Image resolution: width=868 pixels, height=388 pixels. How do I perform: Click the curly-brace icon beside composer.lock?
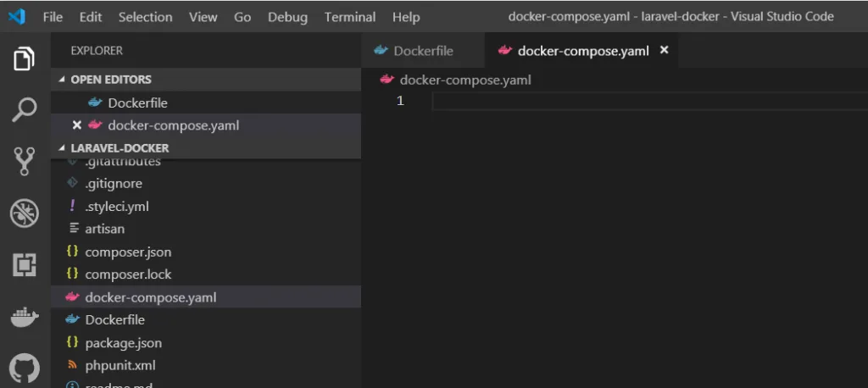(72, 274)
